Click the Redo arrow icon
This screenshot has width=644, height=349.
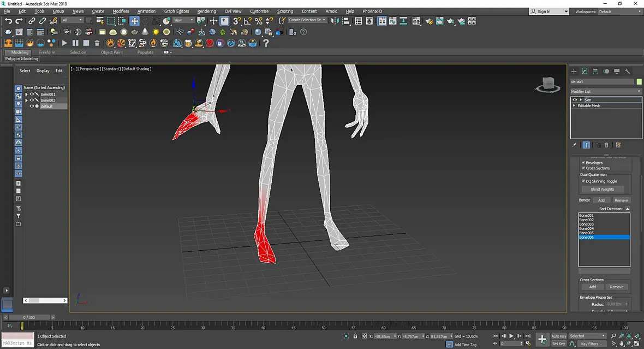[x=19, y=21]
